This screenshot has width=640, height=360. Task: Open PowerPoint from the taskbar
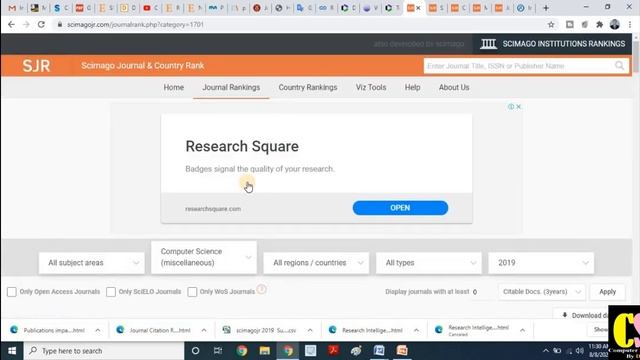point(402,351)
